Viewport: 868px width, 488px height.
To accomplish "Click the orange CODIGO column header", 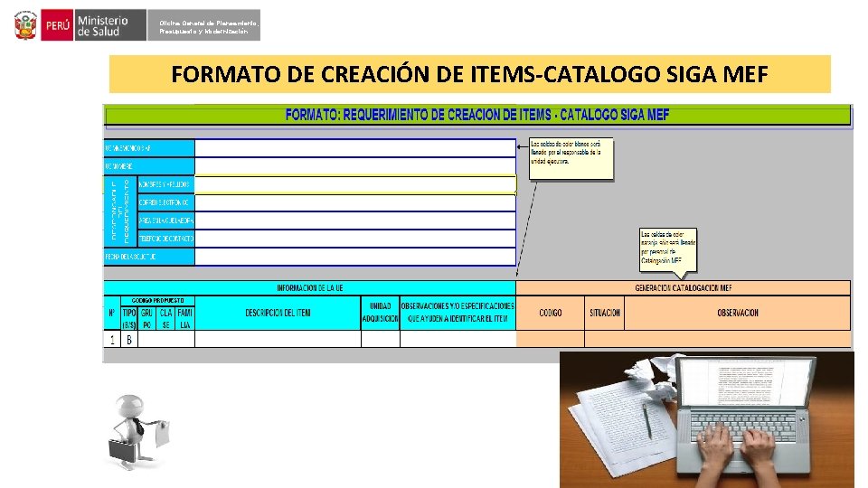I will click(x=551, y=314).
